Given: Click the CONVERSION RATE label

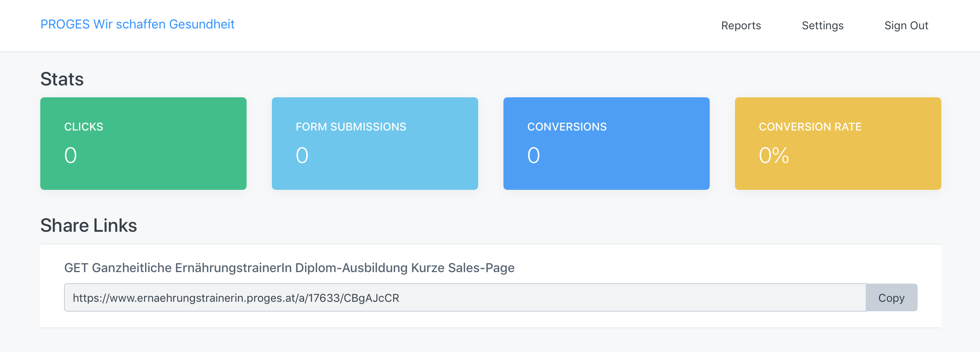Looking at the screenshot, I should tap(810, 127).
